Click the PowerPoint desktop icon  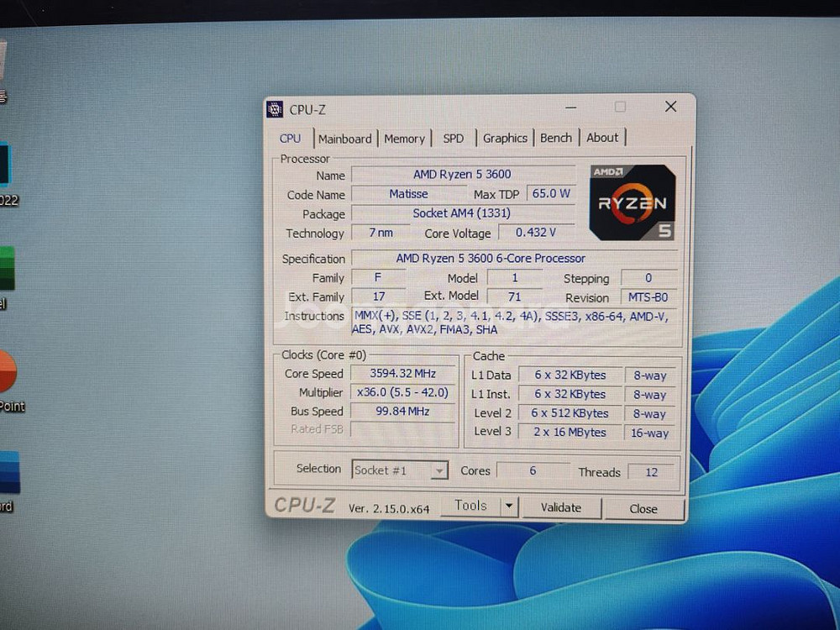tap(8, 370)
